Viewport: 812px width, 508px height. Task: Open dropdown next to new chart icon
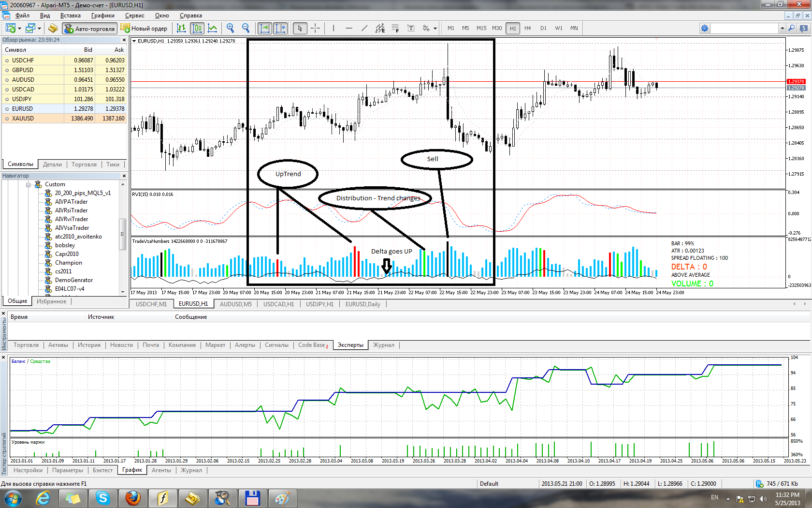19,29
